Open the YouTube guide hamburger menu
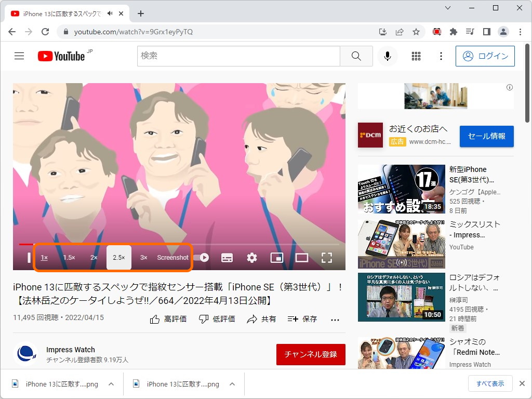 [x=19, y=56]
